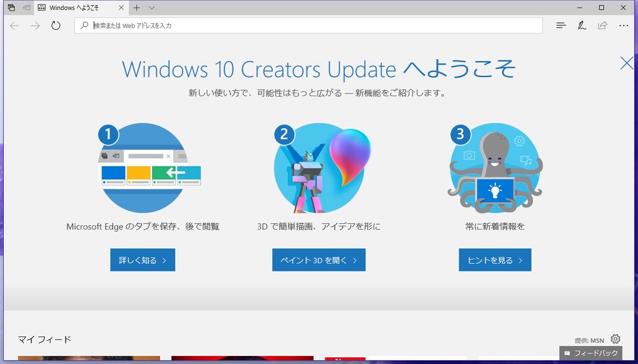This screenshot has height=364, width=638.
Task: Click Microsoft Edge のタブを保存 caption
Action: pos(143,226)
